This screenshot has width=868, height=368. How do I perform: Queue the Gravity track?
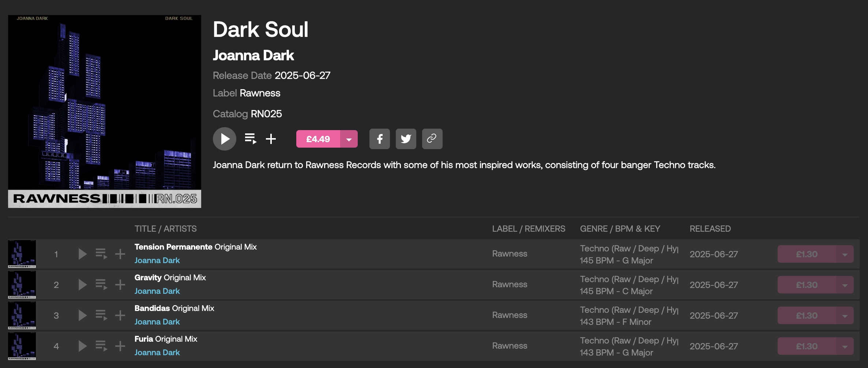(x=101, y=285)
